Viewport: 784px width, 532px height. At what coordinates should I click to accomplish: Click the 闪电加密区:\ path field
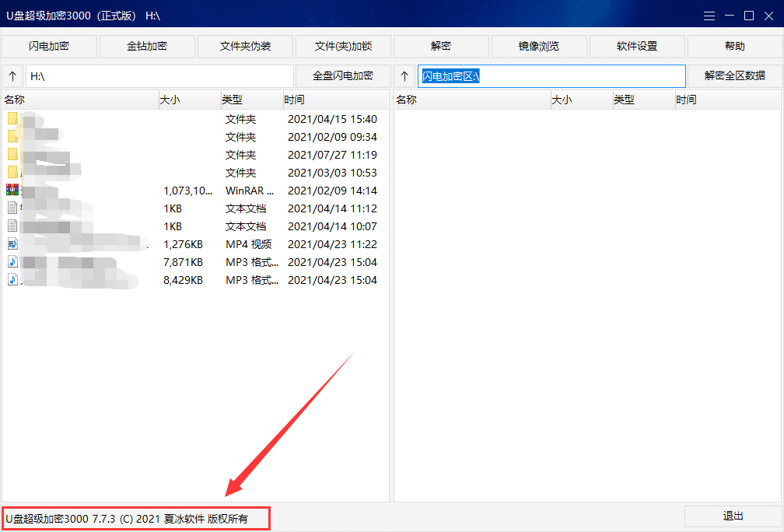coord(551,76)
